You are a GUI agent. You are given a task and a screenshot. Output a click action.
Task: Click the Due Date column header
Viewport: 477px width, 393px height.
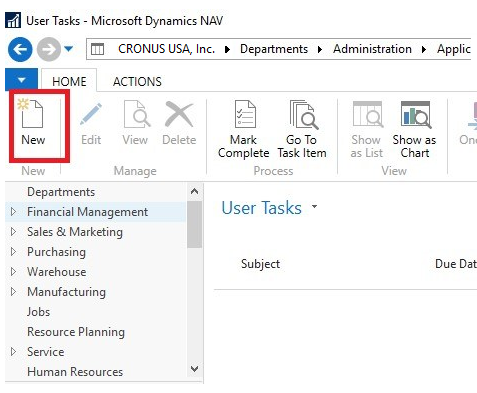[x=455, y=264]
